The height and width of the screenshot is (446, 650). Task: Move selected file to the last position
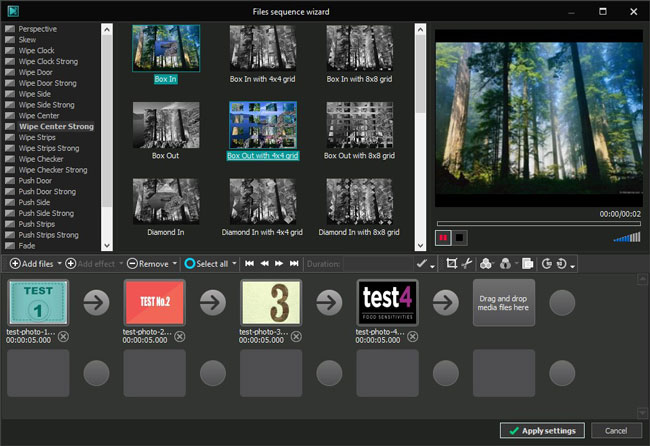(294, 264)
